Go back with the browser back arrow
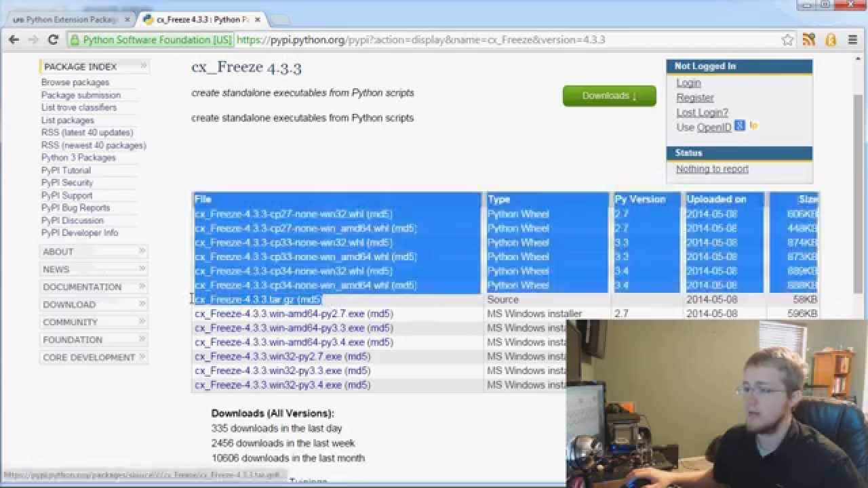The image size is (868, 488). point(14,40)
